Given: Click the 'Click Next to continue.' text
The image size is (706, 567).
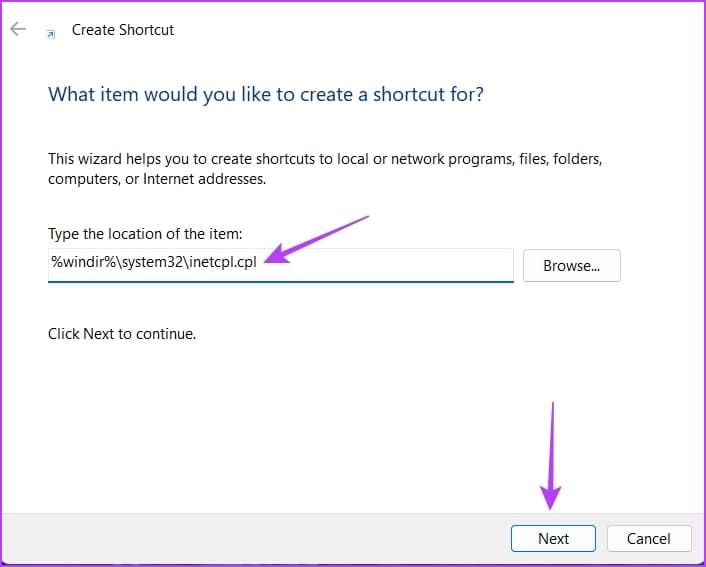Looking at the screenshot, I should click(122, 334).
